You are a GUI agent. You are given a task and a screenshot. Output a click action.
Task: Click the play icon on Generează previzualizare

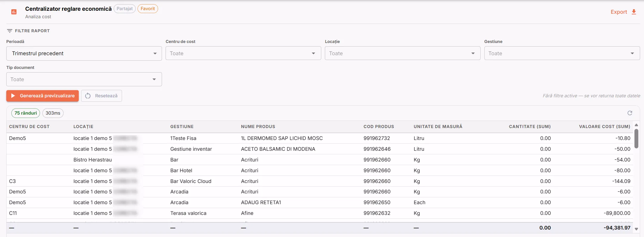(x=13, y=96)
